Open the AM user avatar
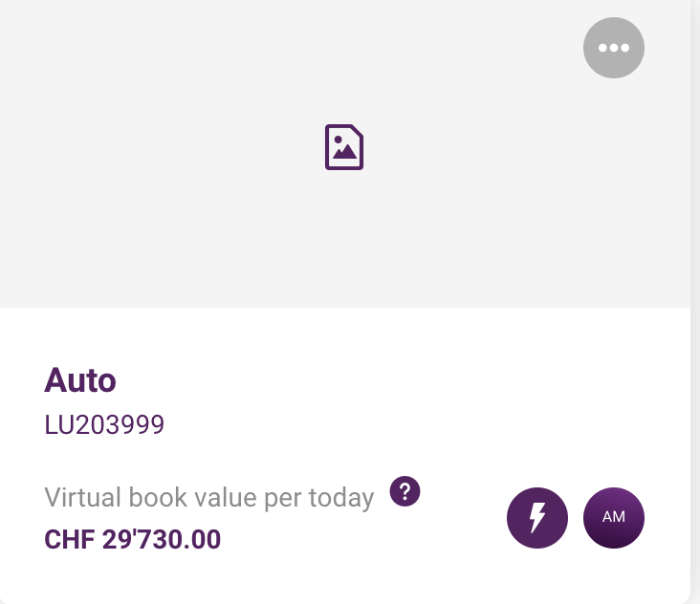Screen dimensions: 700x604 tap(613, 517)
